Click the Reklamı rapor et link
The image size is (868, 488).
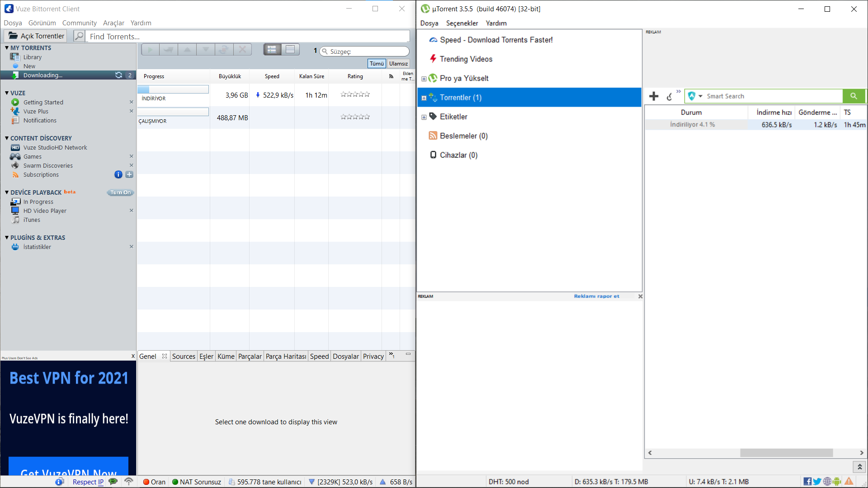(x=596, y=296)
